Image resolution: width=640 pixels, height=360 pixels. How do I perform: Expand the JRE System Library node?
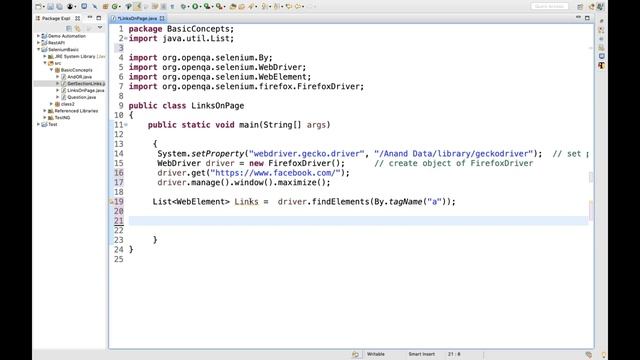click(45, 56)
